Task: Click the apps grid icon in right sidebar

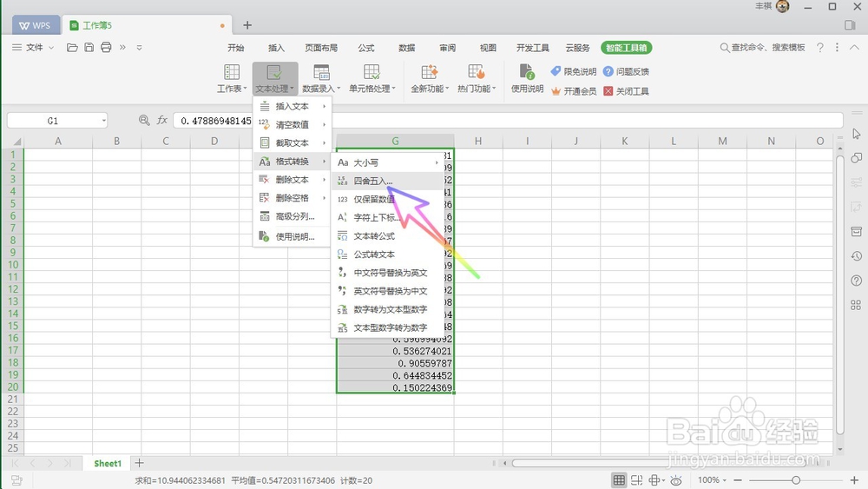Action: pos(857,305)
